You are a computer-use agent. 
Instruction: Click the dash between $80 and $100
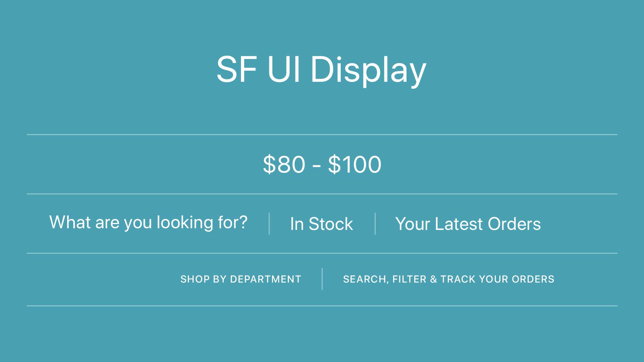(317, 166)
